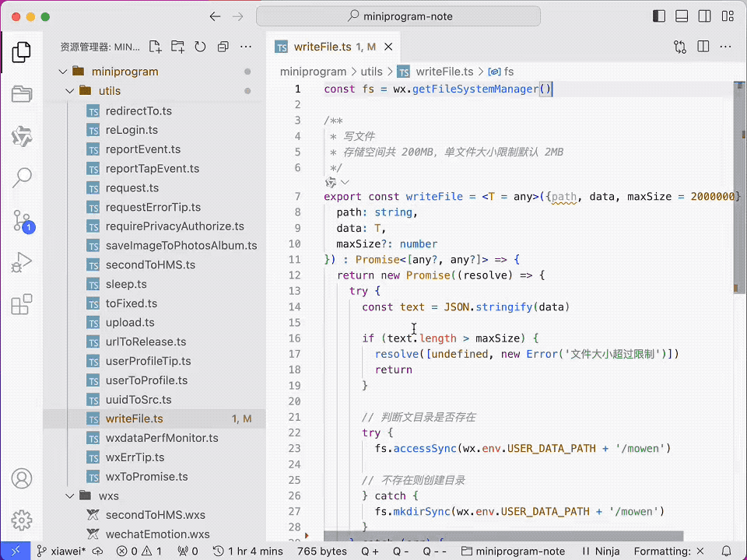Click the utils breadcrumb segment
The height and width of the screenshot is (560, 747).
point(371,72)
